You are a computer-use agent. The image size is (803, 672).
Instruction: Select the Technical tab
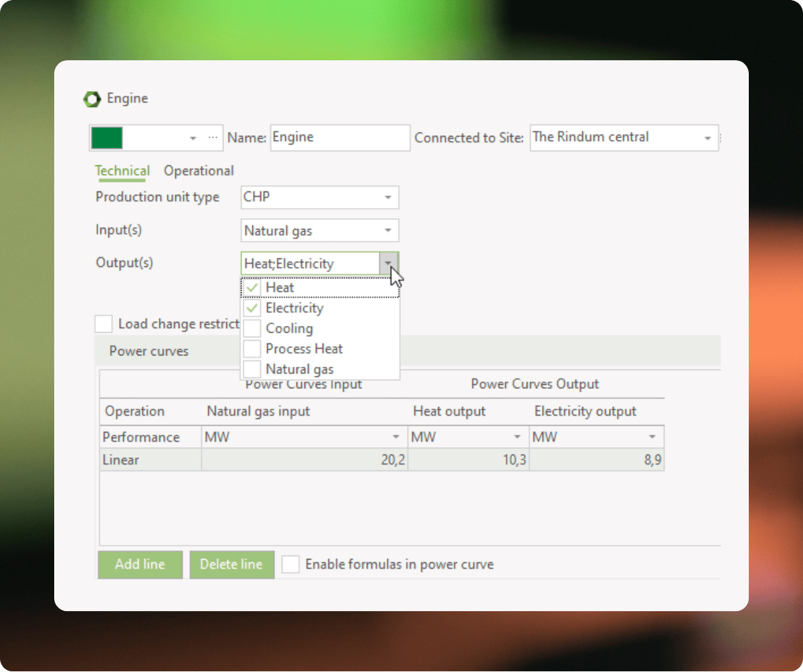pos(122,171)
